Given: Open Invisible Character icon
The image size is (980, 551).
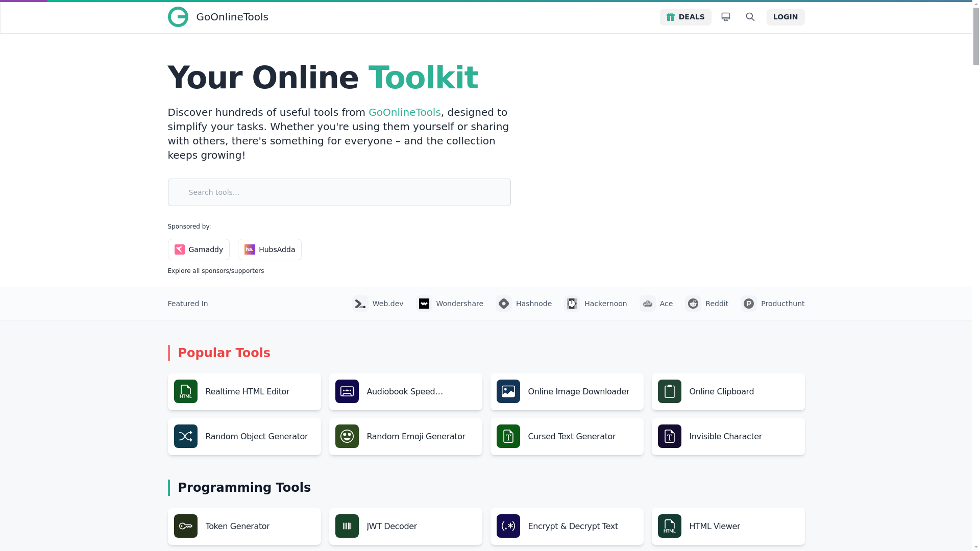Looking at the screenshot, I should coord(670,436).
